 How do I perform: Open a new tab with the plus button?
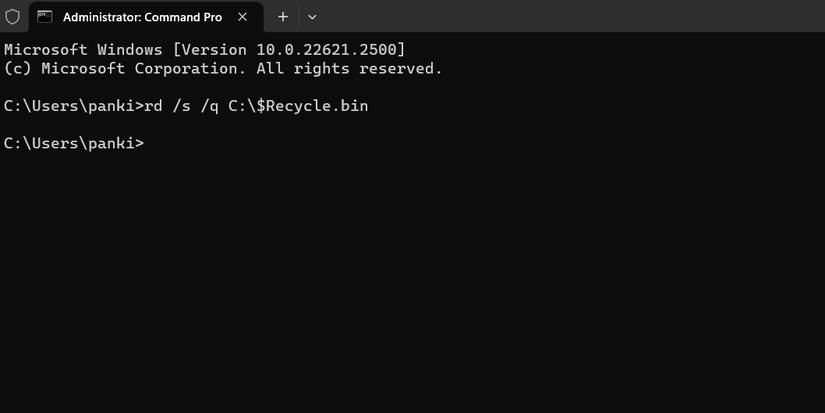tap(283, 17)
